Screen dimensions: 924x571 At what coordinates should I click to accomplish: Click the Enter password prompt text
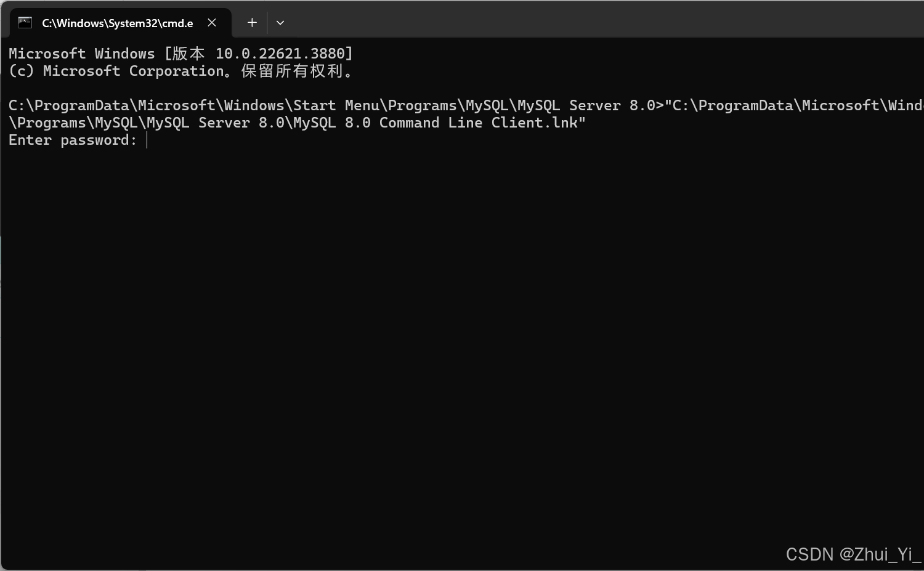pyautogui.click(x=73, y=140)
